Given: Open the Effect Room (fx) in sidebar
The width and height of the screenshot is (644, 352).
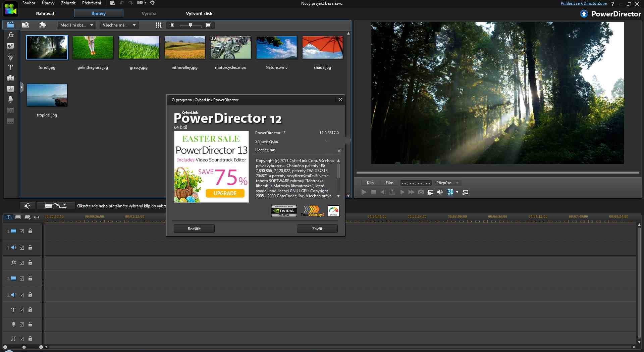Looking at the screenshot, I should click(x=10, y=35).
